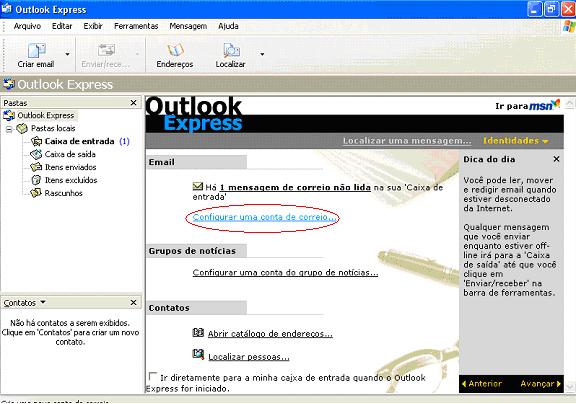
Task: Click the Rascunhos drafts folder icon
Action: (36, 193)
